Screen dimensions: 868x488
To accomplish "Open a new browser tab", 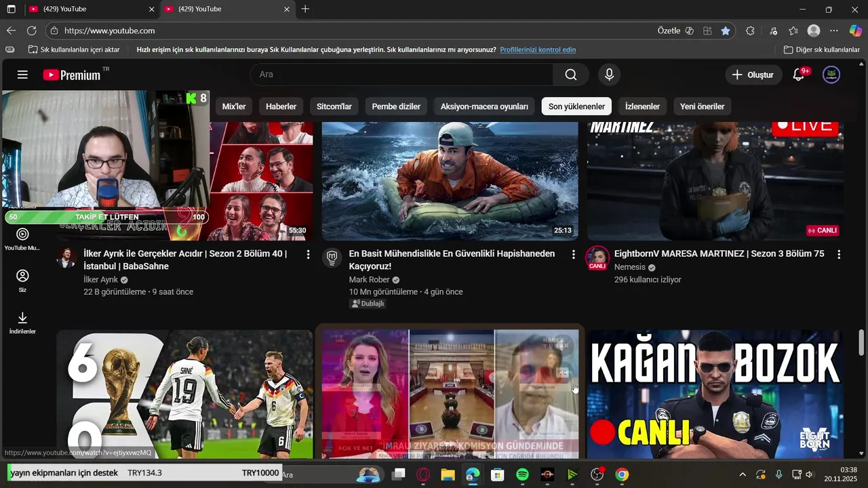I will click(x=305, y=9).
